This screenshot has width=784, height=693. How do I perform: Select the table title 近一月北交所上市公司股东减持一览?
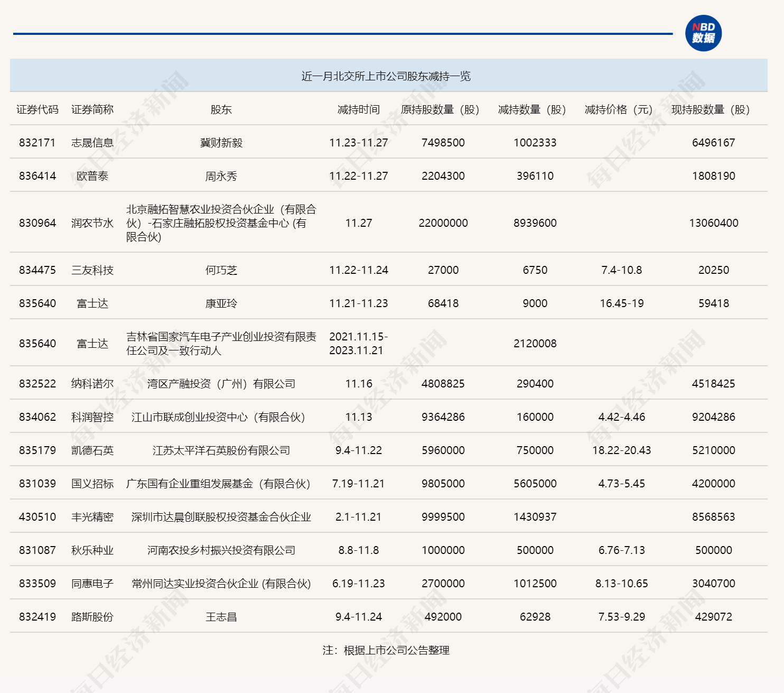point(386,76)
